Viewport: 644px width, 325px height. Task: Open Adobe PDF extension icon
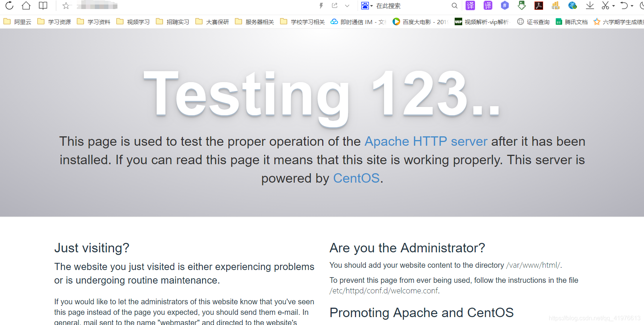point(539,6)
